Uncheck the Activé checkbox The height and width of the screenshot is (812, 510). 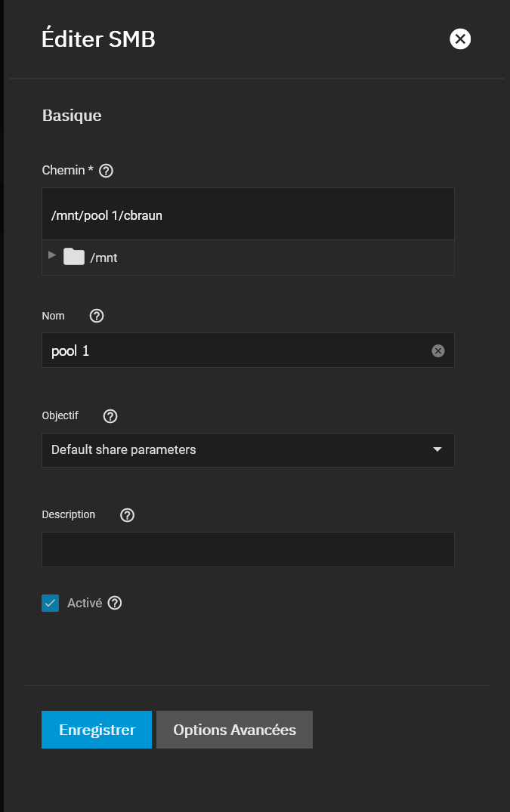click(x=50, y=604)
